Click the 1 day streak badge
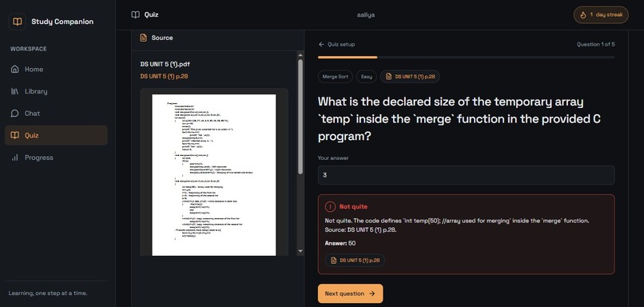Screen dimensions: 644x307 (x=601, y=15)
